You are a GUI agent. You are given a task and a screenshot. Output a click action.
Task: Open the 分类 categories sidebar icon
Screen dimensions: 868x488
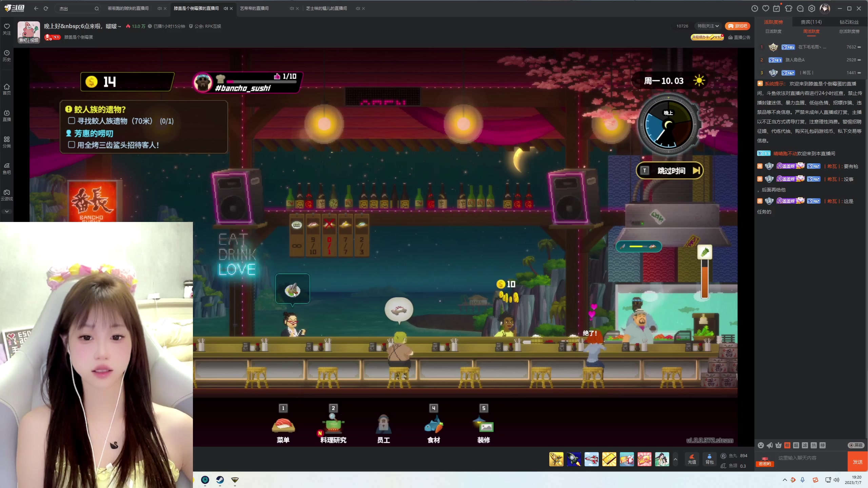tap(7, 142)
